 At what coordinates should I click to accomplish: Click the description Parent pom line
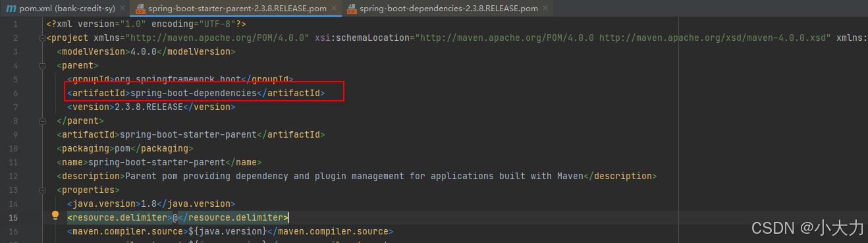click(357, 176)
